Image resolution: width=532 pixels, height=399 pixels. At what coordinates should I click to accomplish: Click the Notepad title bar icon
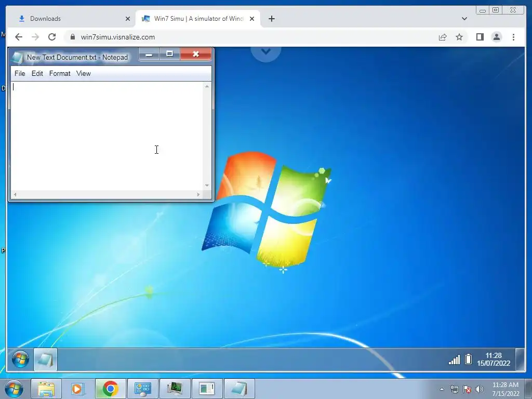[17, 57]
